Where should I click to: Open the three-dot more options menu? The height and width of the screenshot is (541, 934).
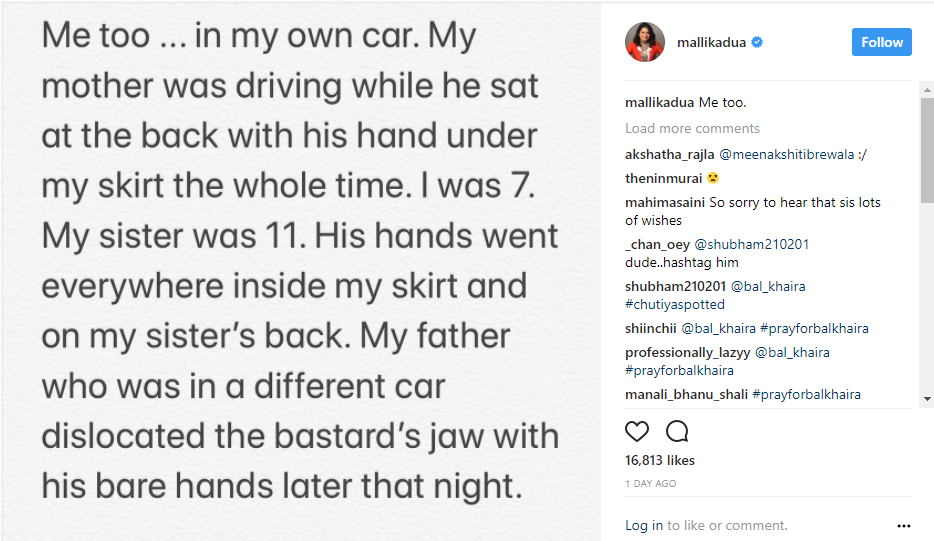(904, 526)
